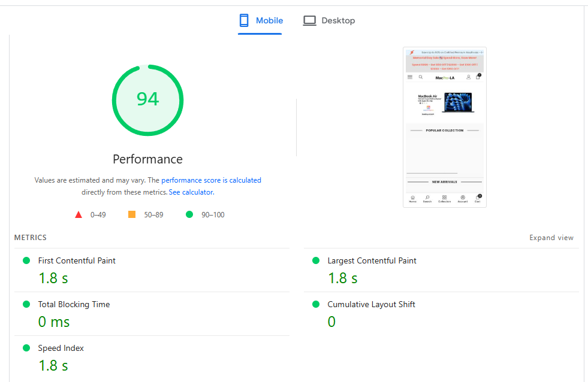Click the mobile phone icon
Image resolution: width=588 pixels, height=382 pixels.
point(244,21)
